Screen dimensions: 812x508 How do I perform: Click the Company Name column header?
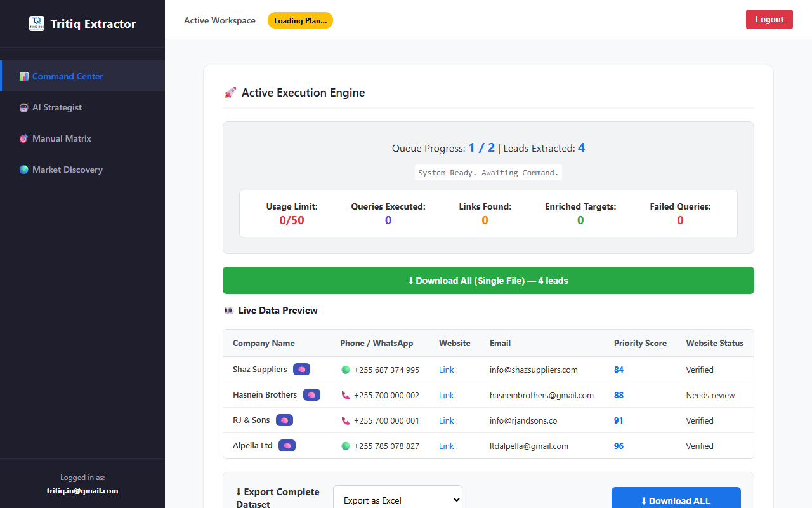[x=264, y=343]
